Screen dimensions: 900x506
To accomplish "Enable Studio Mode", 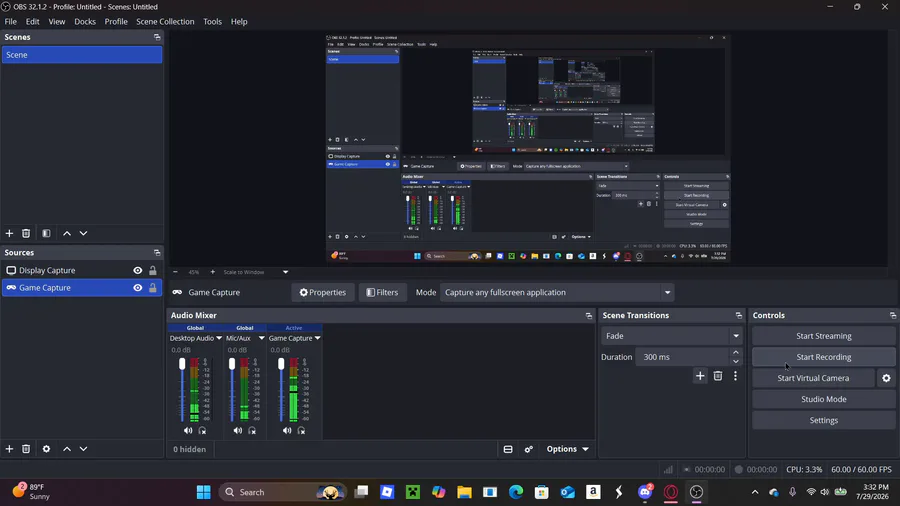I will tap(824, 399).
